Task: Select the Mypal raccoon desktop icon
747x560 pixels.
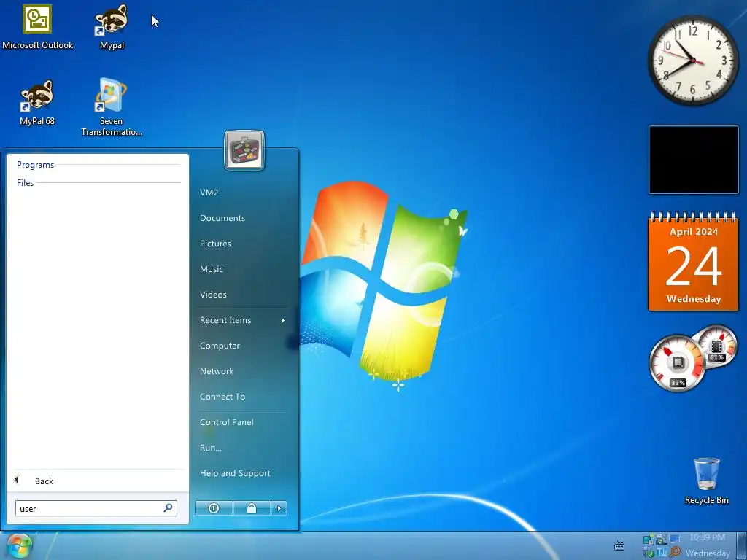Action: (x=112, y=27)
